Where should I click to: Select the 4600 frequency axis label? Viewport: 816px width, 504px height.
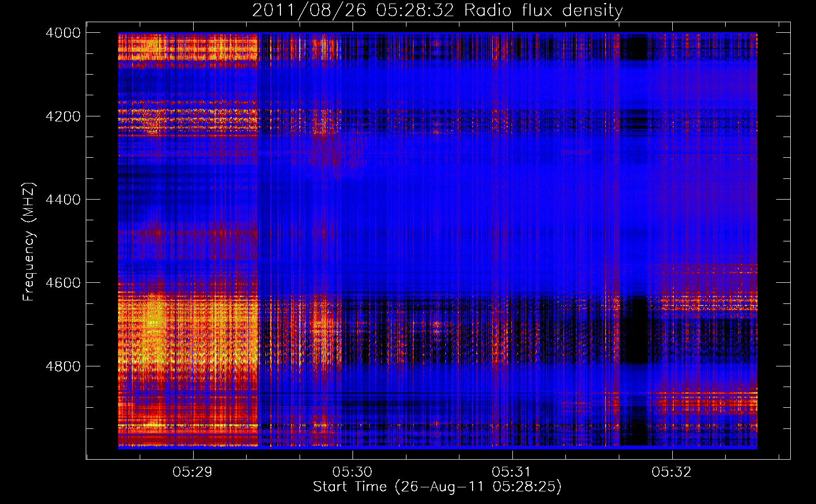(x=63, y=283)
